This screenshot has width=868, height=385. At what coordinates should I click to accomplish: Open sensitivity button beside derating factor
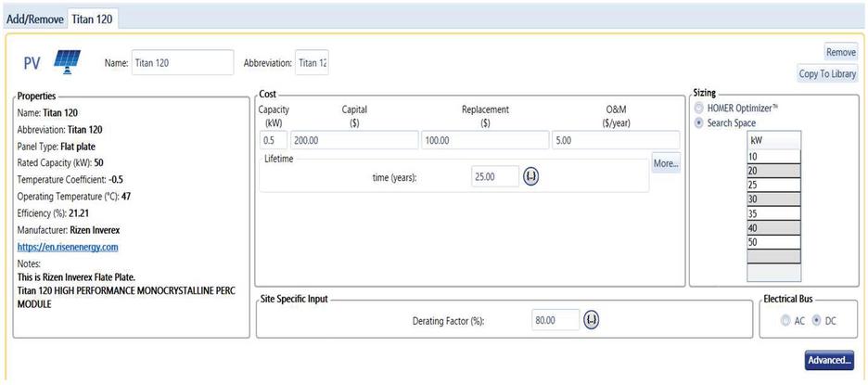[x=592, y=320]
